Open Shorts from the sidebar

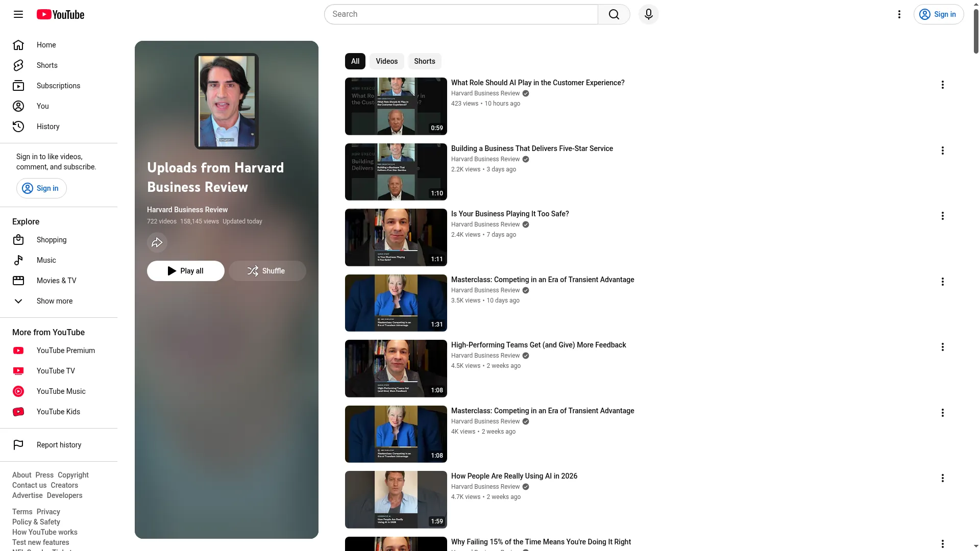tap(59, 65)
